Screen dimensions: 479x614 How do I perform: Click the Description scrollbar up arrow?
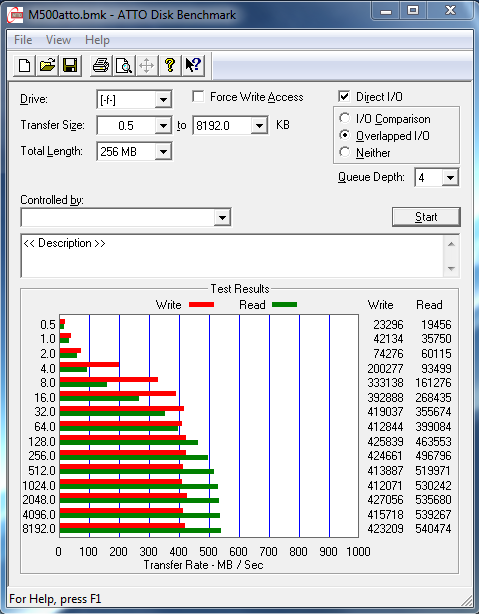point(451,244)
